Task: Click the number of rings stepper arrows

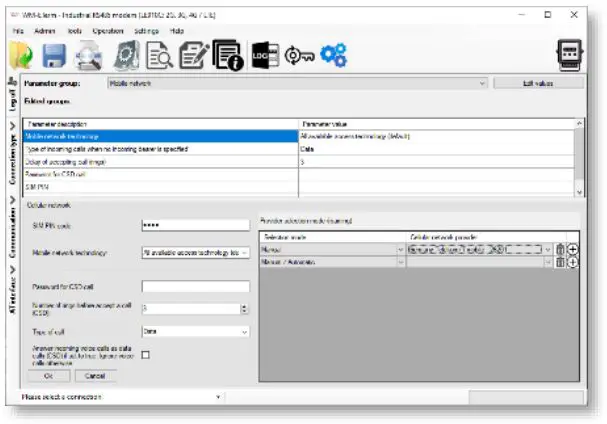Action: tap(244, 309)
